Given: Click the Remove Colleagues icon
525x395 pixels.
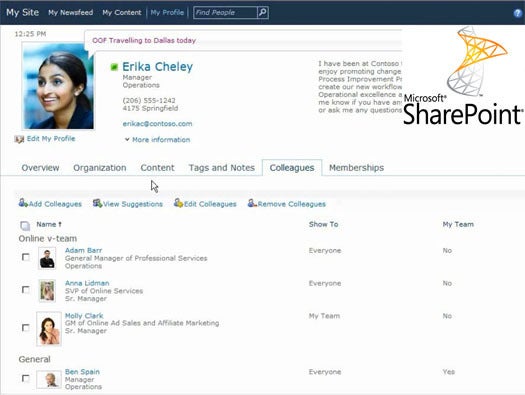Looking at the screenshot, I should click(x=252, y=203).
